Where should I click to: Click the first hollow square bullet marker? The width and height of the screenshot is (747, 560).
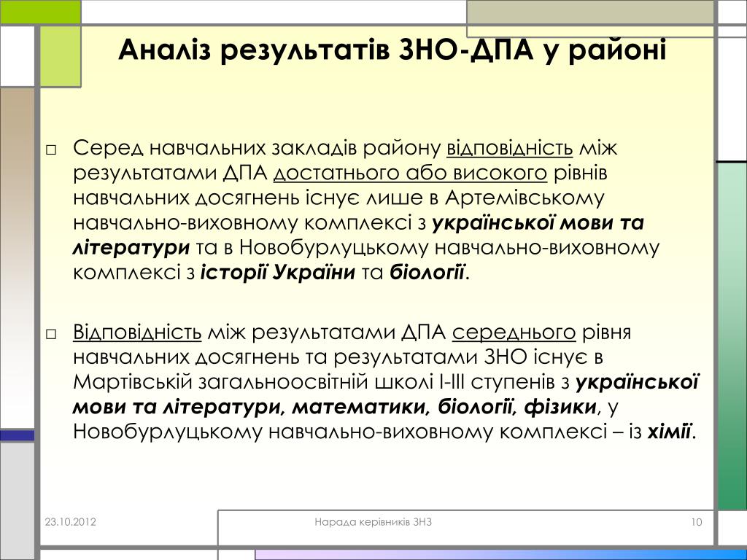(x=50, y=150)
